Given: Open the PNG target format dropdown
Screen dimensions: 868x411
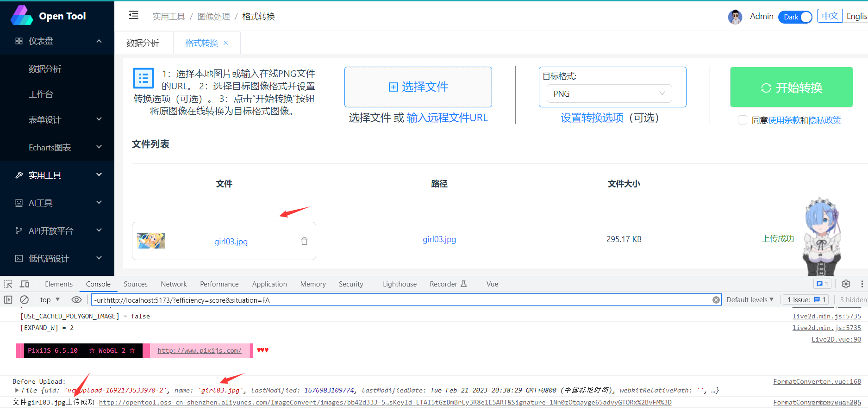Looking at the screenshot, I should [609, 93].
